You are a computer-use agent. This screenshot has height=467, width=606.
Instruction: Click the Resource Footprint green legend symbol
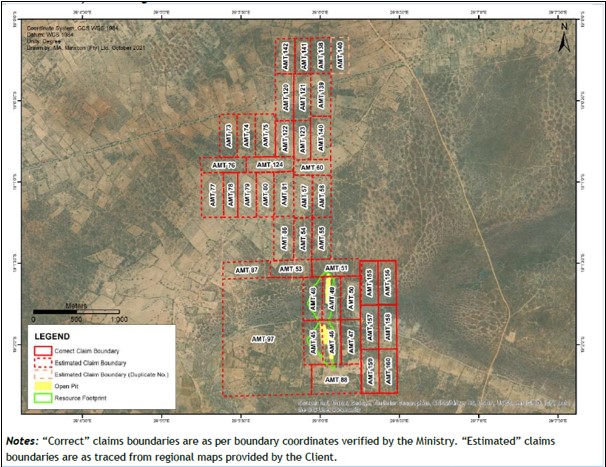click(x=44, y=398)
